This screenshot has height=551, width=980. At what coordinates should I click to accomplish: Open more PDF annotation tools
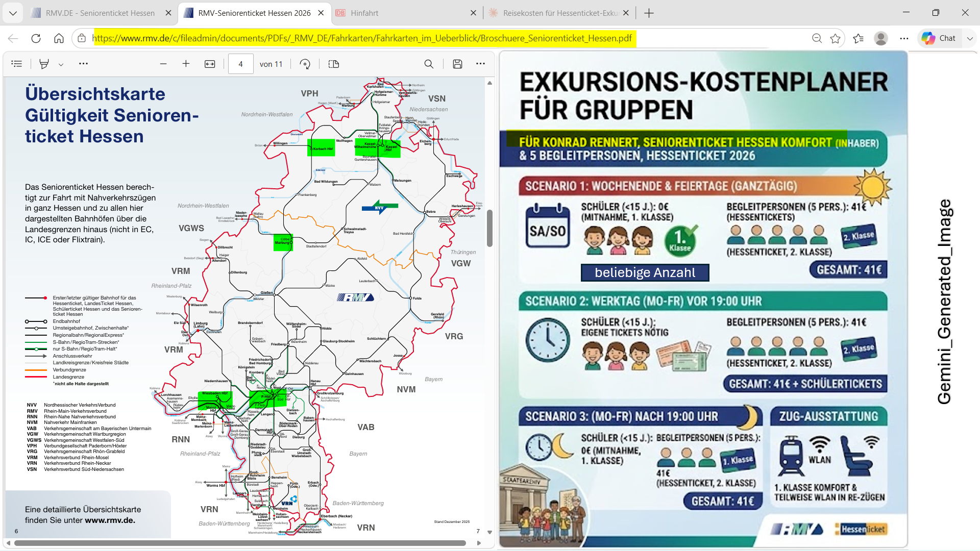83,64
